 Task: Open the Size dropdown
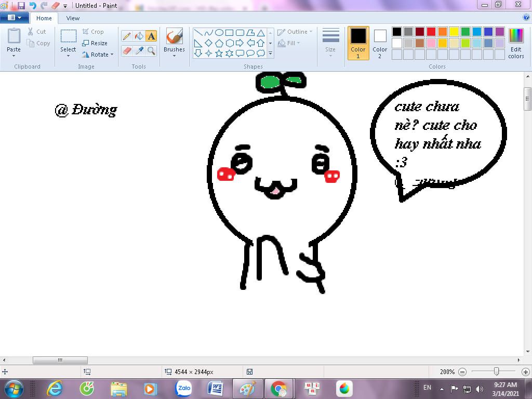click(x=330, y=43)
